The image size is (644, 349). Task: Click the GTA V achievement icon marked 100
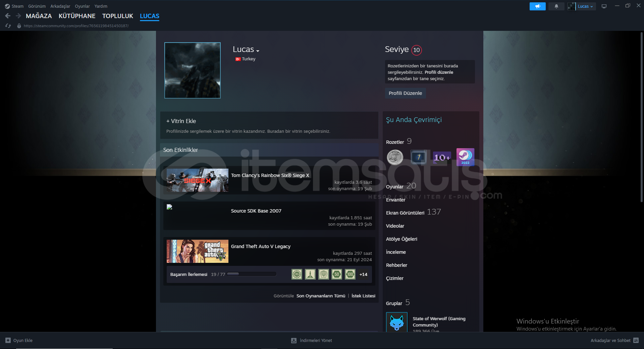(x=350, y=274)
